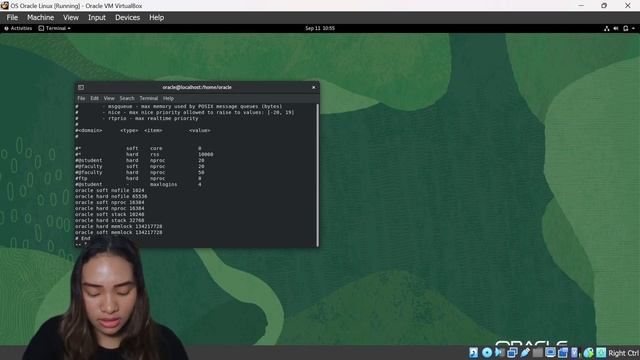
Task: Open the terminal's Search menu
Action: 127,98
